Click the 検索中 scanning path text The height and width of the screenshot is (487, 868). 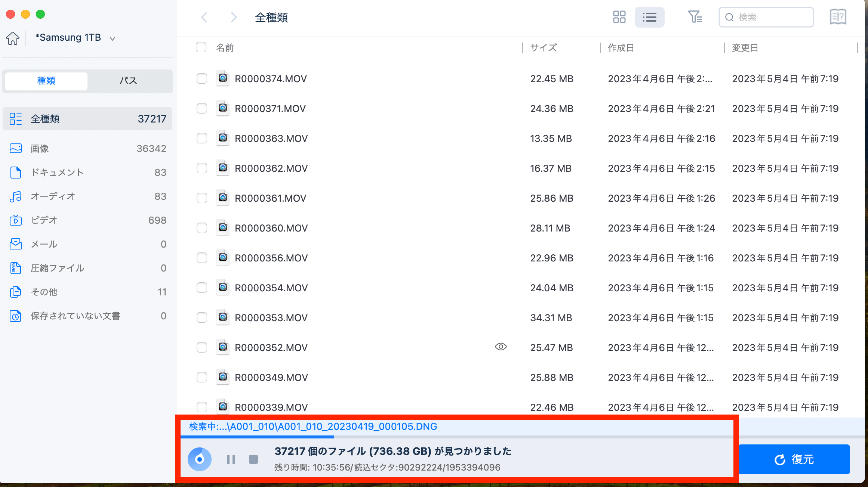tap(313, 426)
